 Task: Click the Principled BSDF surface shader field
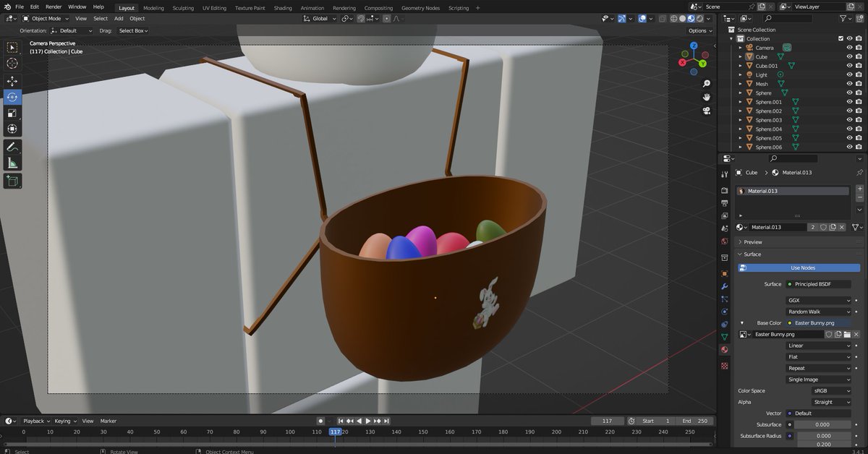(x=819, y=284)
